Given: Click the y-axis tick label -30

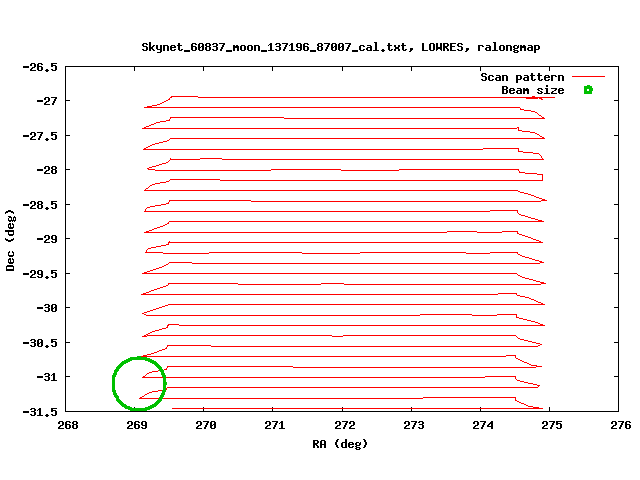Looking at the screenshot, I should click(47, 308).
